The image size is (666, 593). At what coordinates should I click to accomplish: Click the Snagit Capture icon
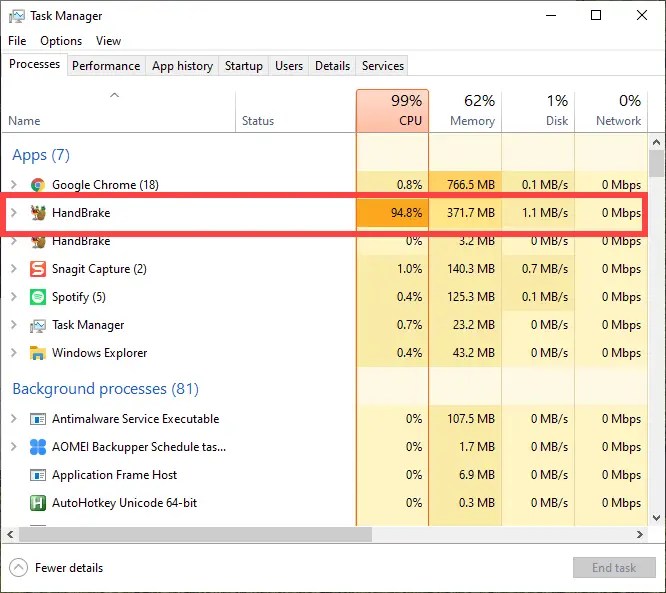[x=38, y=269]
